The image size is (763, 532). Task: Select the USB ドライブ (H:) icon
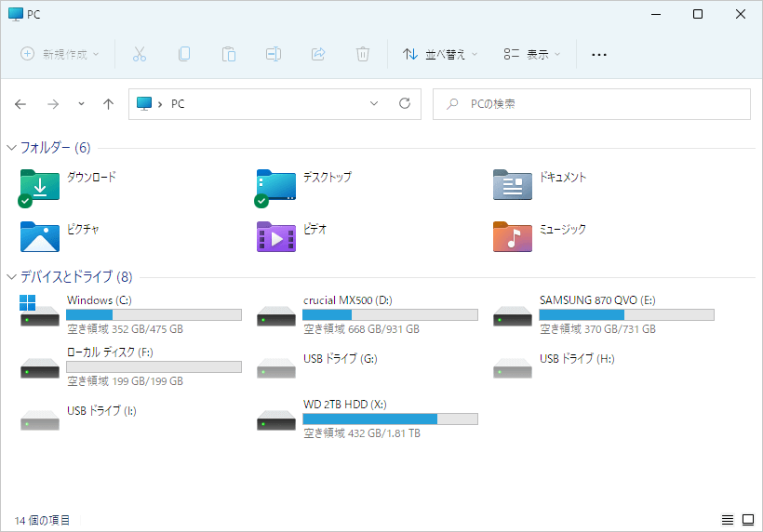point(513,368)
